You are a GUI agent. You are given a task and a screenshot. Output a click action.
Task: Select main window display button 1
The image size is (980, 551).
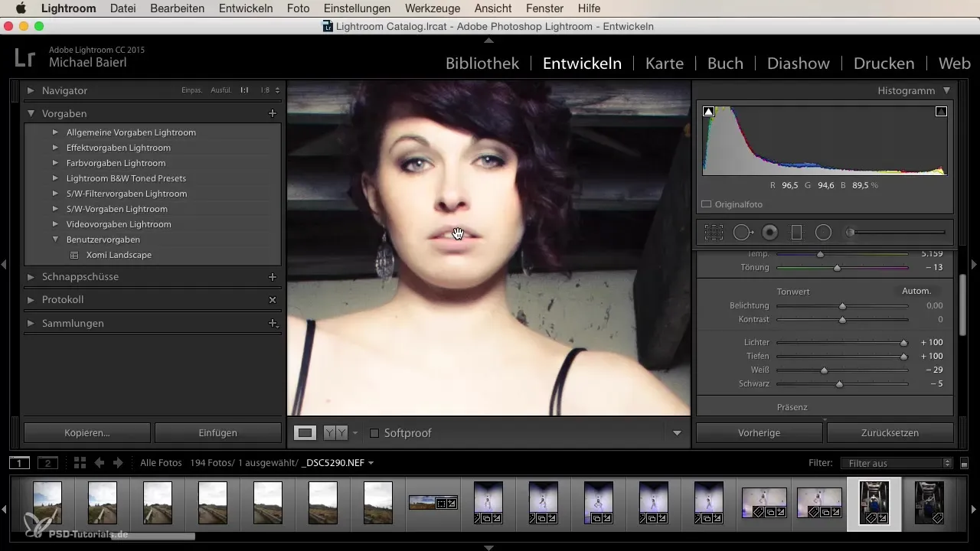click(19, 462)
